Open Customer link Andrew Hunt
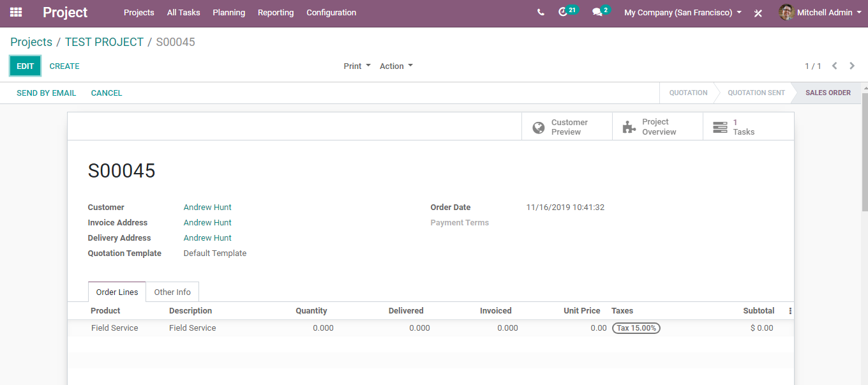This screenshot has height=385, width=868. point(207,208)
